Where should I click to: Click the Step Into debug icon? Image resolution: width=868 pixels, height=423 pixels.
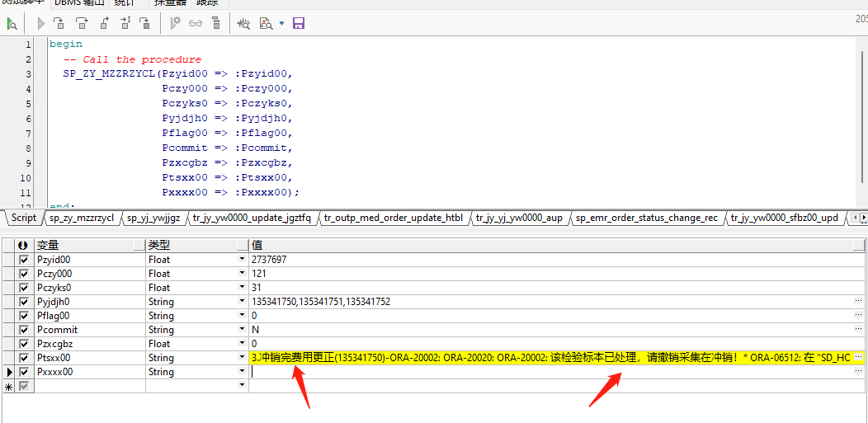(60, 24)
